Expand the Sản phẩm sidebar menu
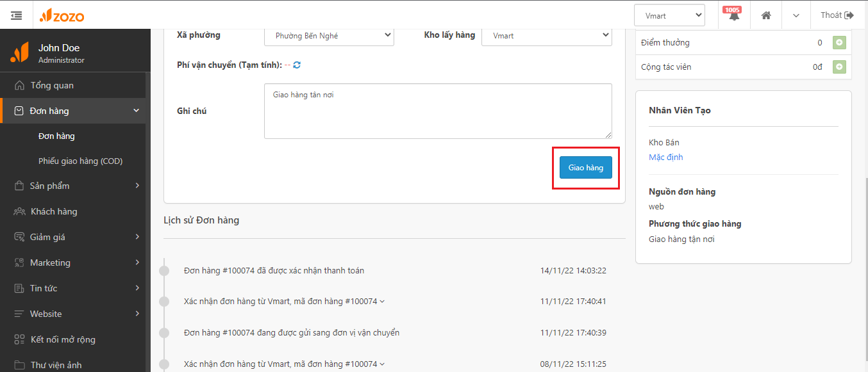The image size is (868, 372). click(73, 186)
